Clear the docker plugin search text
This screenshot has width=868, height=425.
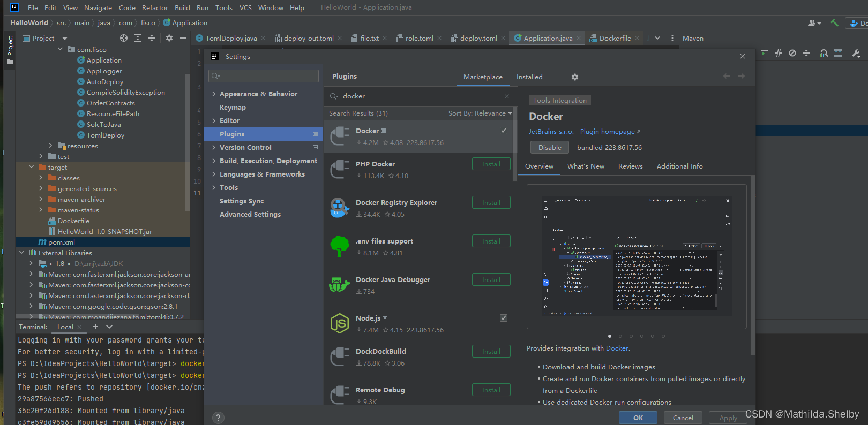coord(507,96)
